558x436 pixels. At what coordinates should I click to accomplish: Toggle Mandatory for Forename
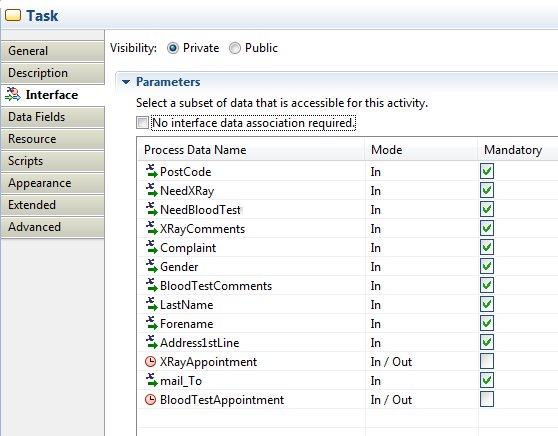point(487,323)
